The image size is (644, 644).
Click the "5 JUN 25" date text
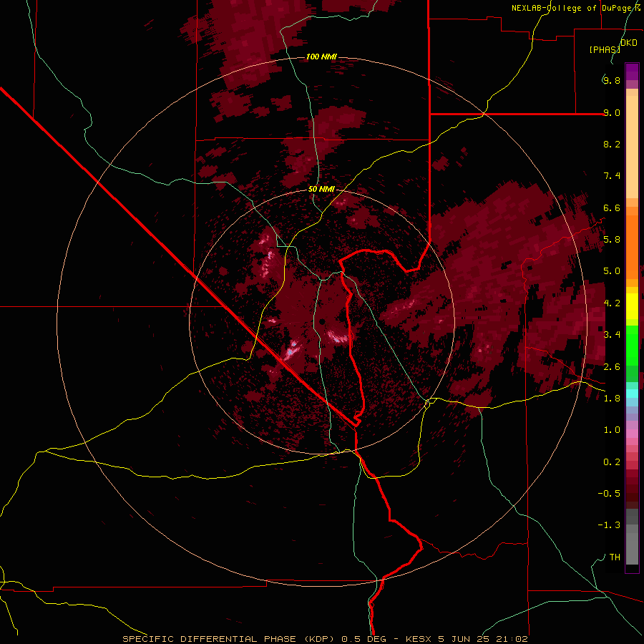[464, 639]
